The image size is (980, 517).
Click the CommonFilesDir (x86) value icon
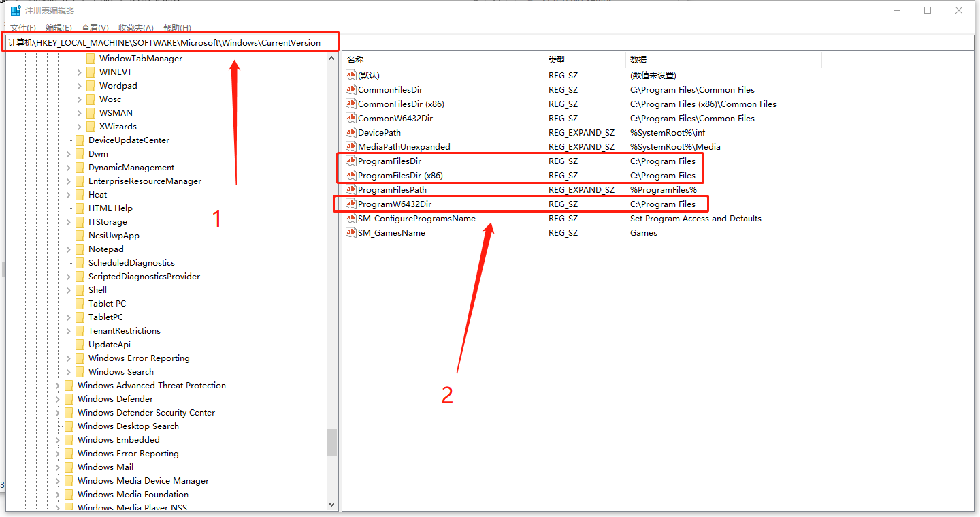tap(351, 104)
